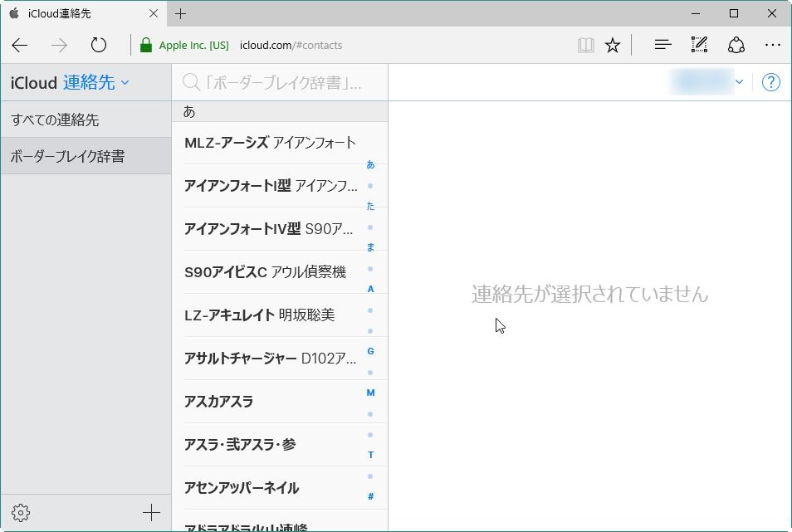The height and width of the screenshot is (532, 792).
Task: Click the Apple Inc. [US] certificate label
Action: pos(194,46)
